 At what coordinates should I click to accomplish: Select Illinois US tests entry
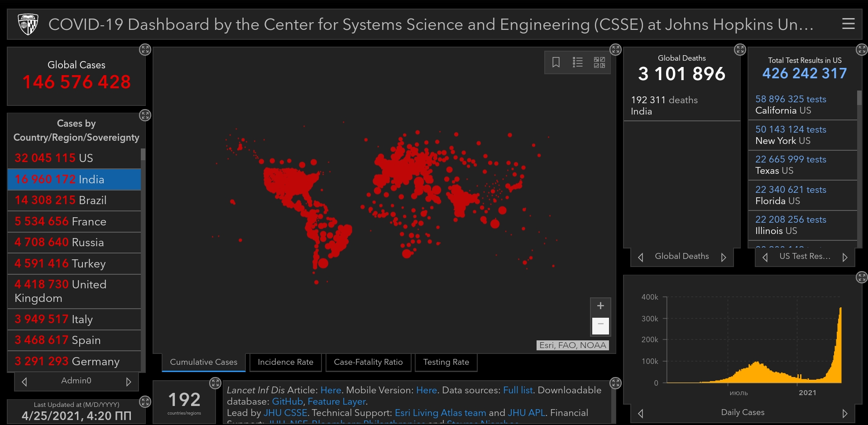[x=802, y=225]
